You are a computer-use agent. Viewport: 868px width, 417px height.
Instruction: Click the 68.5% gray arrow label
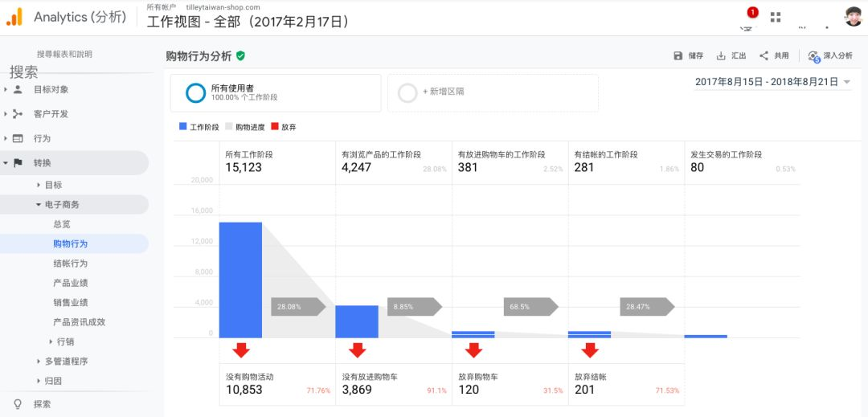530,306
